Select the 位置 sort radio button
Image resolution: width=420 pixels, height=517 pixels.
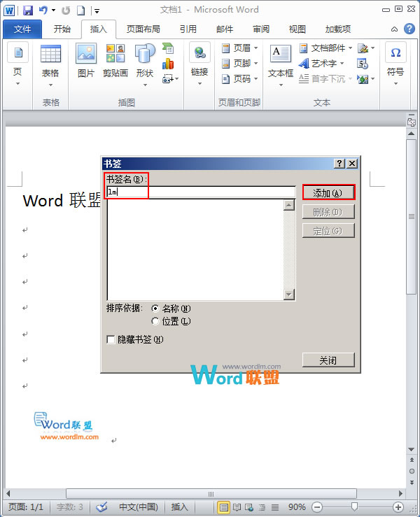tap(155, 321)
